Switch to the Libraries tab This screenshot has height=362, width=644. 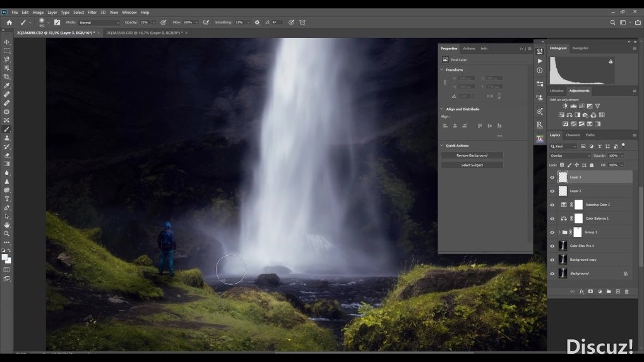click(x=556, y=91)
